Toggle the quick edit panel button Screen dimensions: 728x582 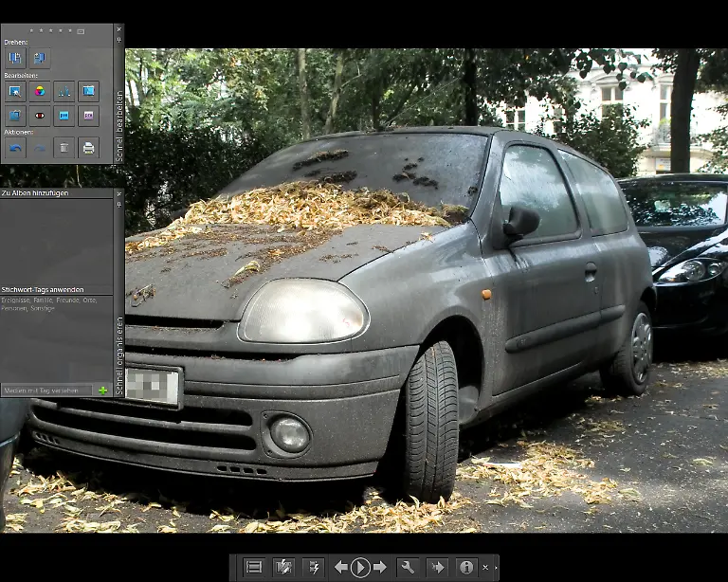pyautogui.click(x=283, y=567)
